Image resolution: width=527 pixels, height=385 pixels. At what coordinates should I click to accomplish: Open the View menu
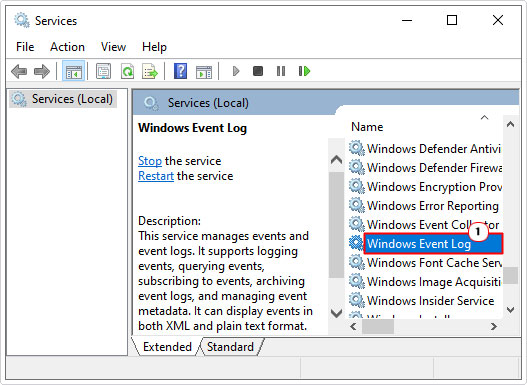tap(113, 47)
